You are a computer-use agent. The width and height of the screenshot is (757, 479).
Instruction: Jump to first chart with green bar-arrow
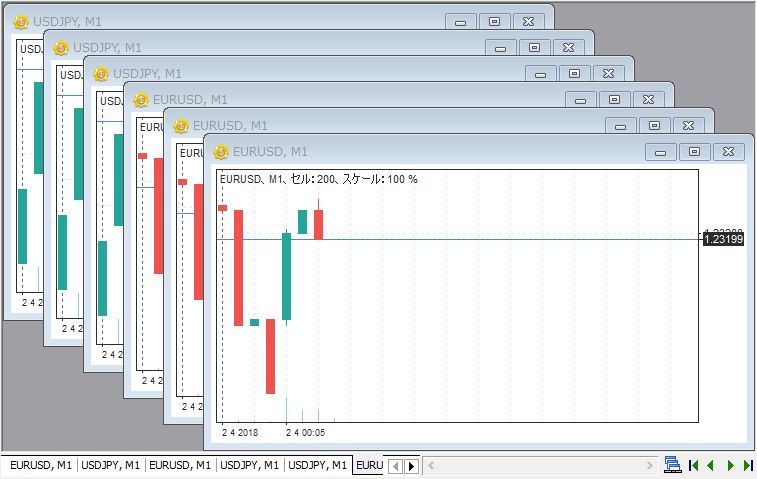pos(694,465)
